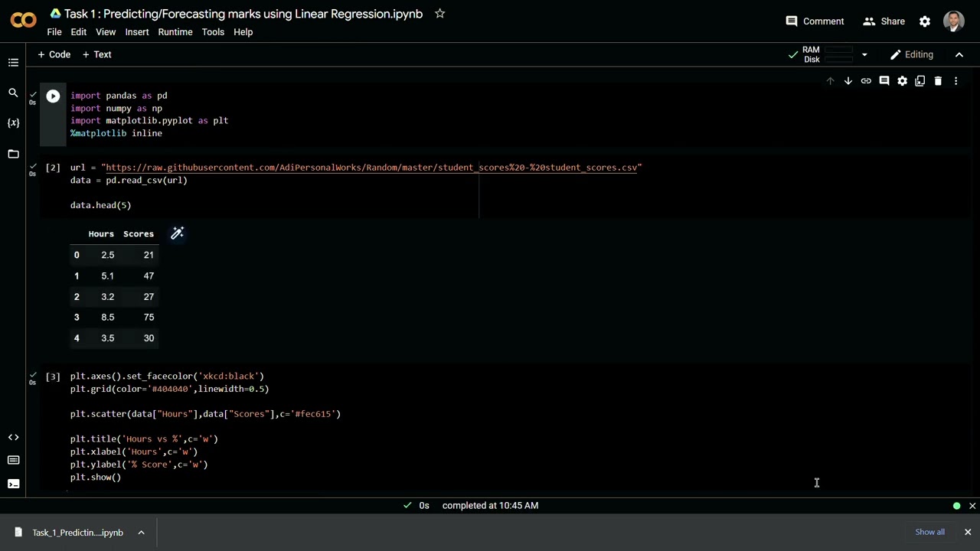Open the Editing mode dropdown
Screen dimensions: 980x551
pos(912,55)
